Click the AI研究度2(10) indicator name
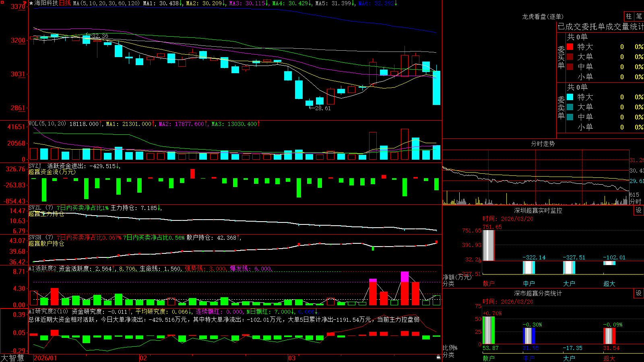This screenshot has height=362, width=644. [48, 311]
